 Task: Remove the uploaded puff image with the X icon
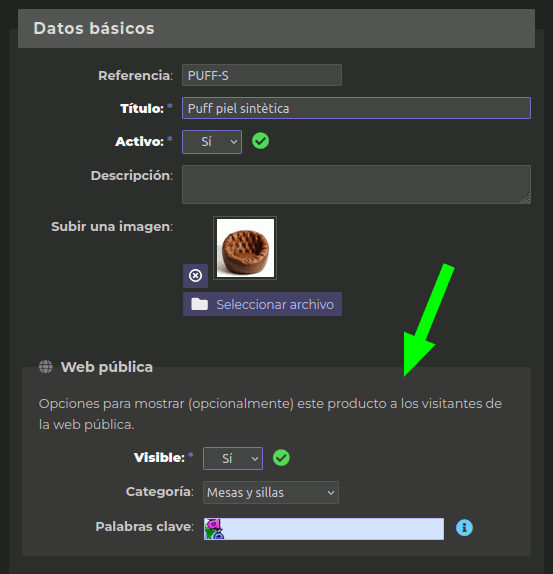[x=195, y=276]
